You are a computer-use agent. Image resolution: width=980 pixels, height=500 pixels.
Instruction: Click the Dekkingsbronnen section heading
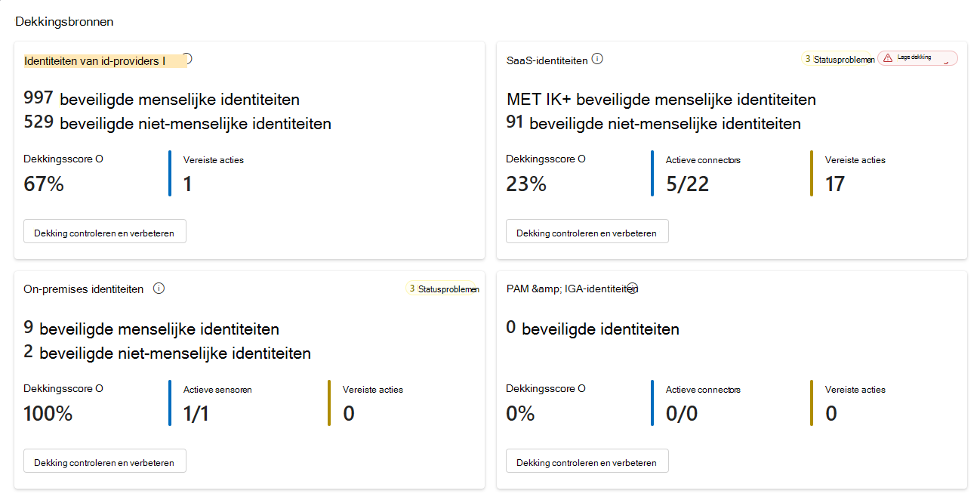(63, 22)
